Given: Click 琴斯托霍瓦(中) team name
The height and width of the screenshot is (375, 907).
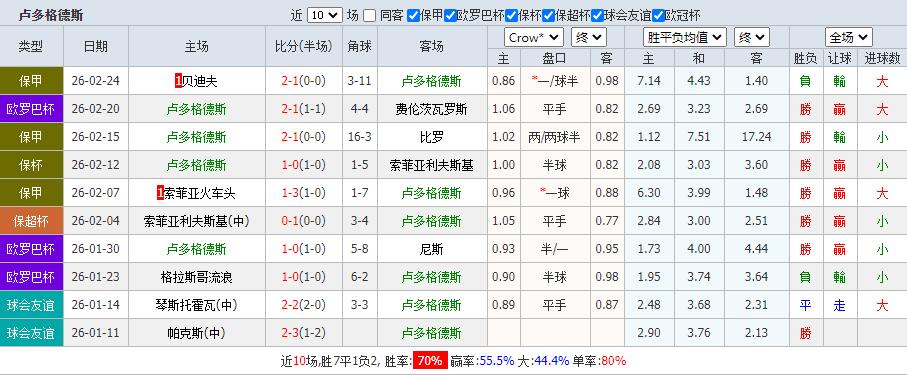Looking at the screenshot, I should pyautogui.click(x=197, y=305).
